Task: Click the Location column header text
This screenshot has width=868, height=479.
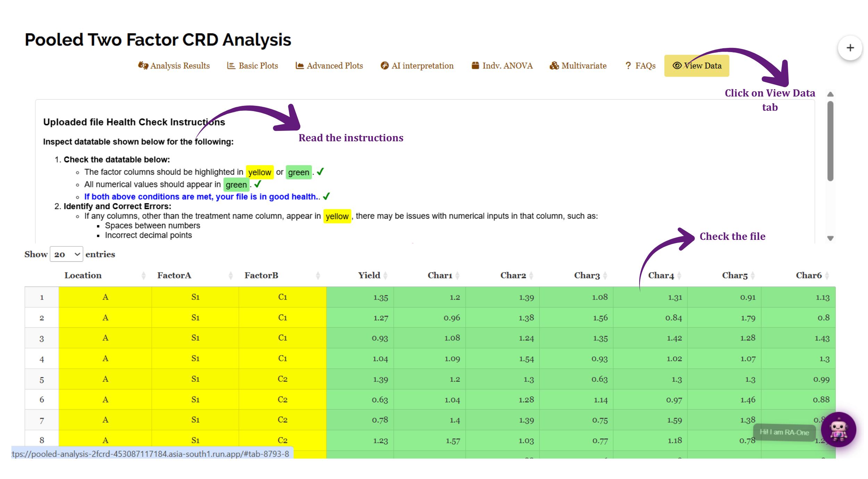Action: click(83, 275)
